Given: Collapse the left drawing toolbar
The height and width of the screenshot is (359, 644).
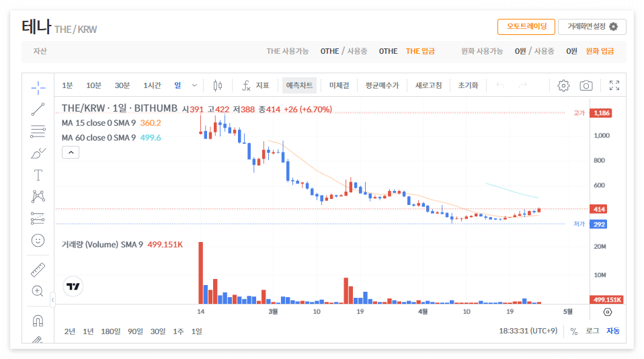Looking at the screenshot, I should tap(52, 300).
